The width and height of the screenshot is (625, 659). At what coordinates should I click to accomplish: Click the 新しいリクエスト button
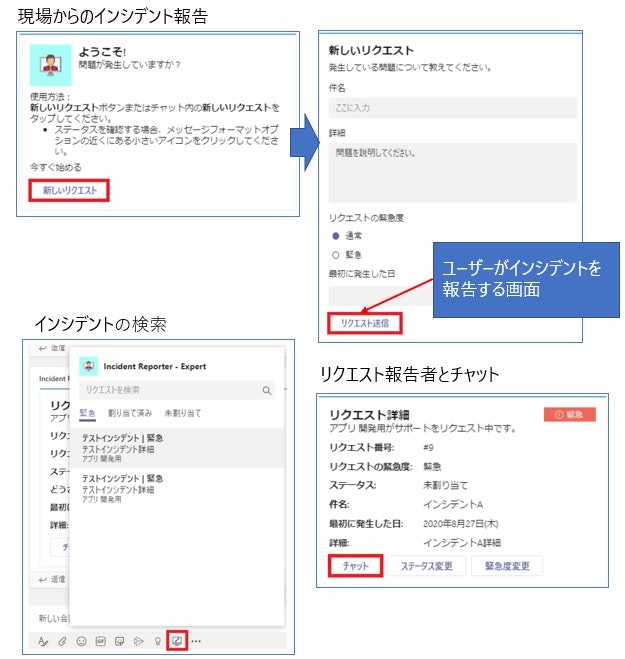69,190
